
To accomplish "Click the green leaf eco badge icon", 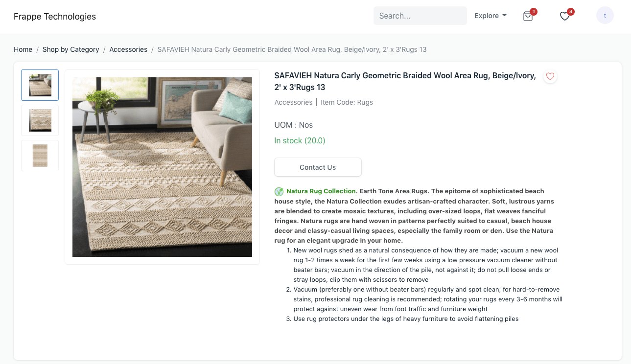I will tap(279, 191).
